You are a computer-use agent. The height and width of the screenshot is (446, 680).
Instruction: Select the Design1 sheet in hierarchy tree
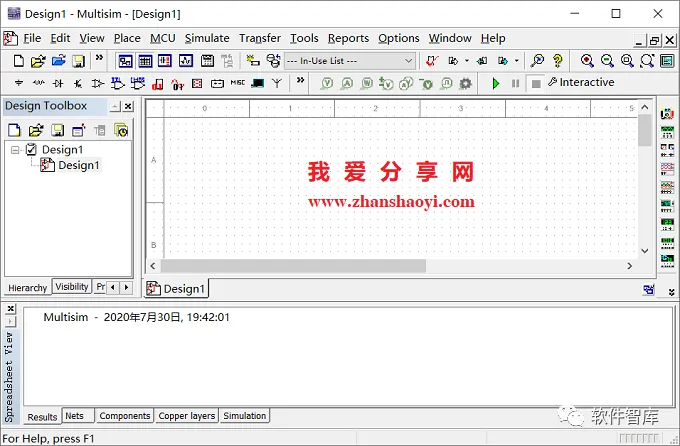78,165
